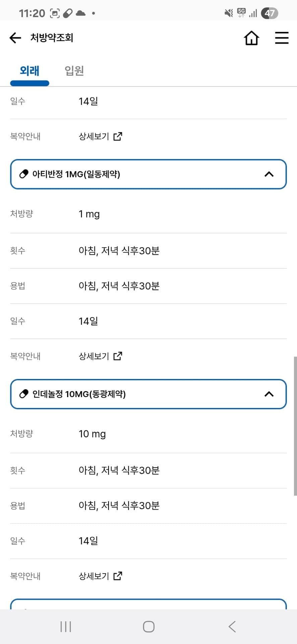Collapse the 아티반정 1MG section chevron

point(269,174)
